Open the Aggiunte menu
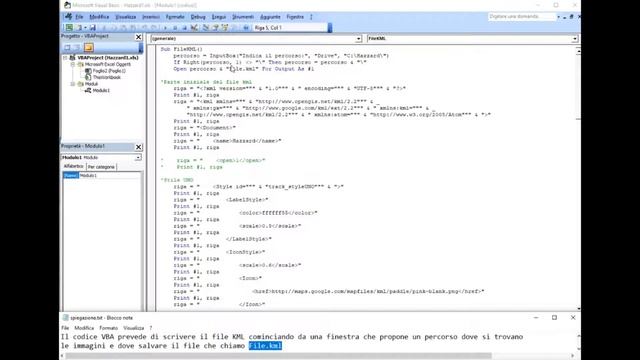640x360 pixels. (270, 17)
